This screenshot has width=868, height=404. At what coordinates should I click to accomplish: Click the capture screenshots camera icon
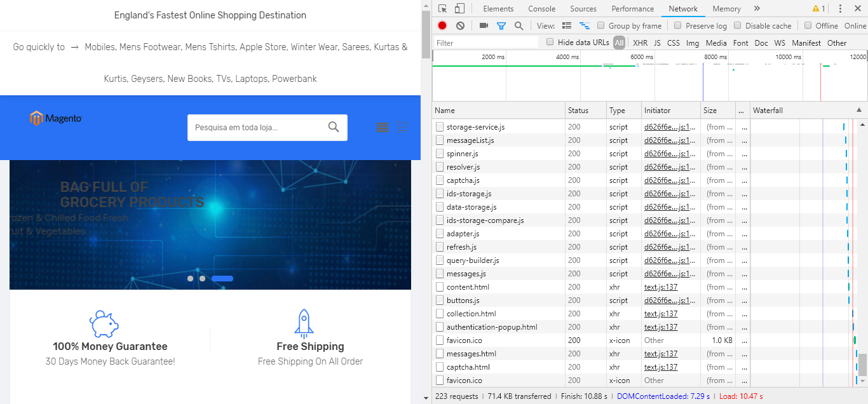[484, 25]
